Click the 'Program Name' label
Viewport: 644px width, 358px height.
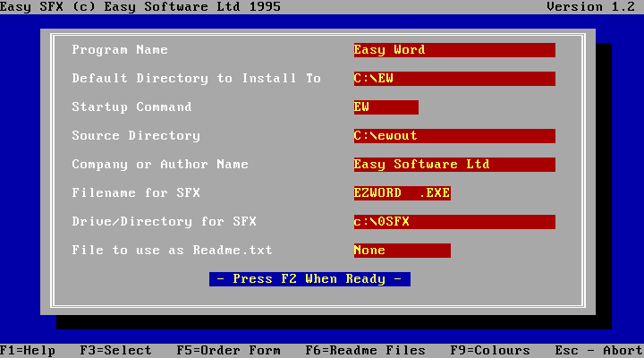pos(120,50)
